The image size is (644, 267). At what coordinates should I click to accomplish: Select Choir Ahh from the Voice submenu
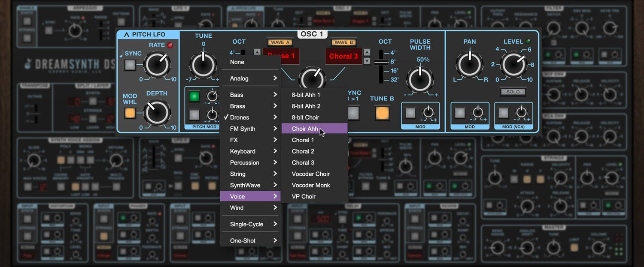click(x=305, y=129)
